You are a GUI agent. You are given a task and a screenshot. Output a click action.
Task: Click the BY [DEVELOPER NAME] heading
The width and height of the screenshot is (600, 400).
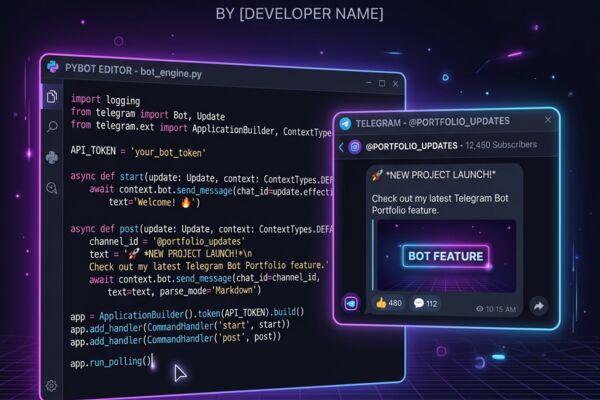(300, 14)
